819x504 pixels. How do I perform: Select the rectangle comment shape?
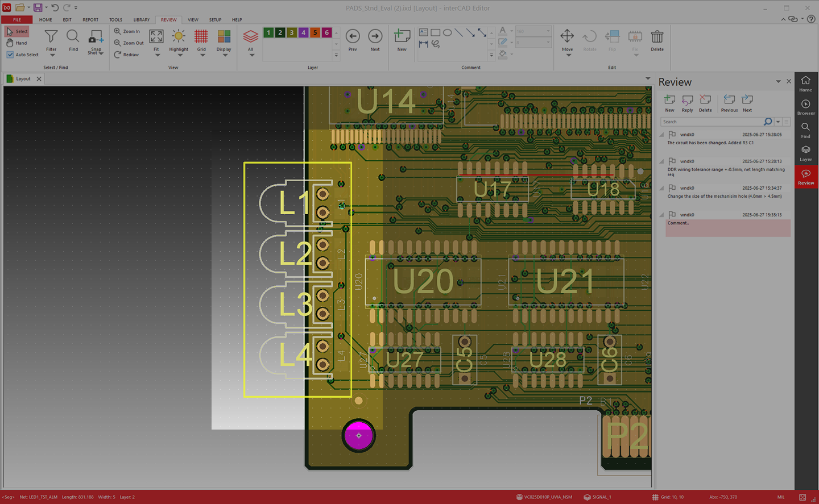pyautogui.click(x=436, y=32)
